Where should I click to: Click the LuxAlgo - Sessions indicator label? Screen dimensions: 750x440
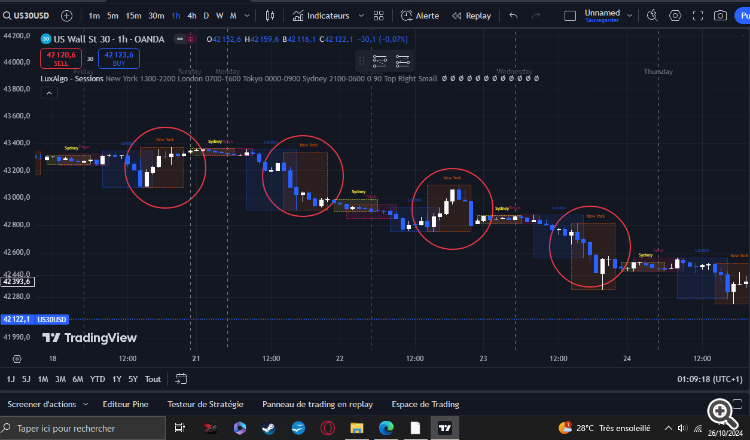[72, 78]
